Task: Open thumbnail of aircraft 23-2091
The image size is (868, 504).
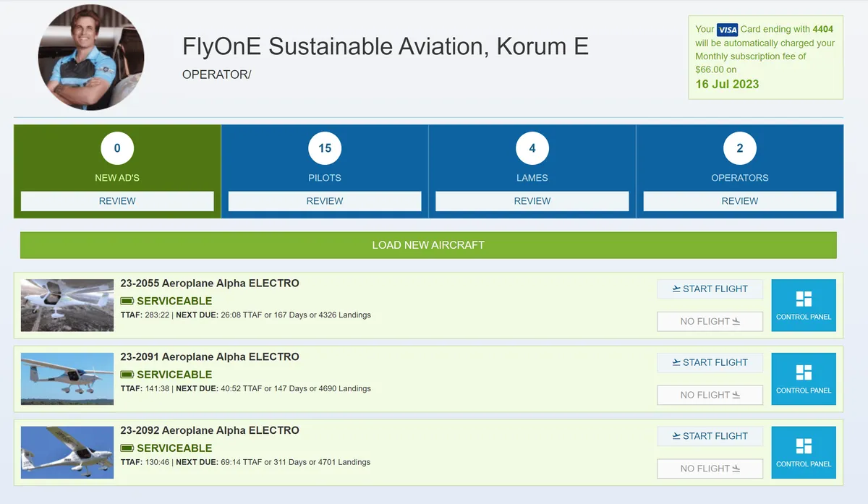Action: 67,379
